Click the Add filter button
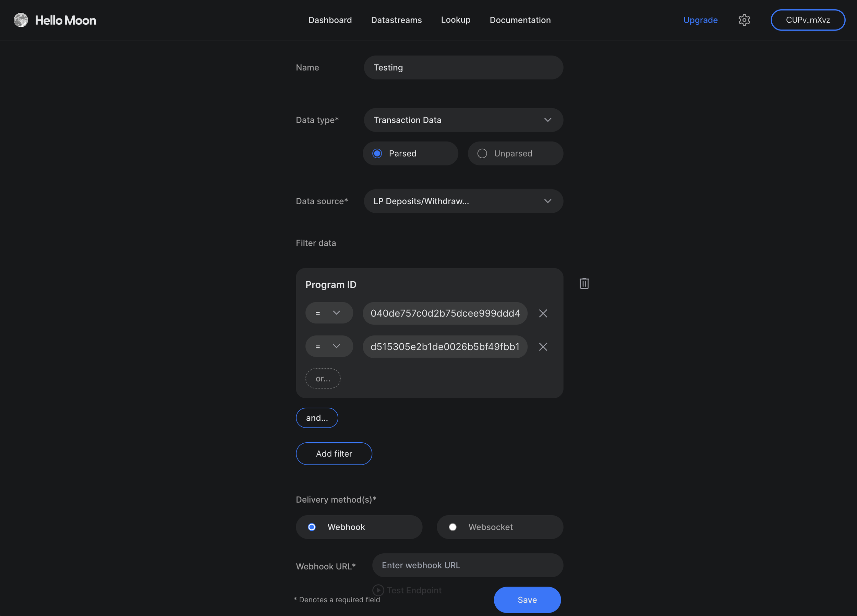This screenshot has width=857, height=616. pos(334,454)
